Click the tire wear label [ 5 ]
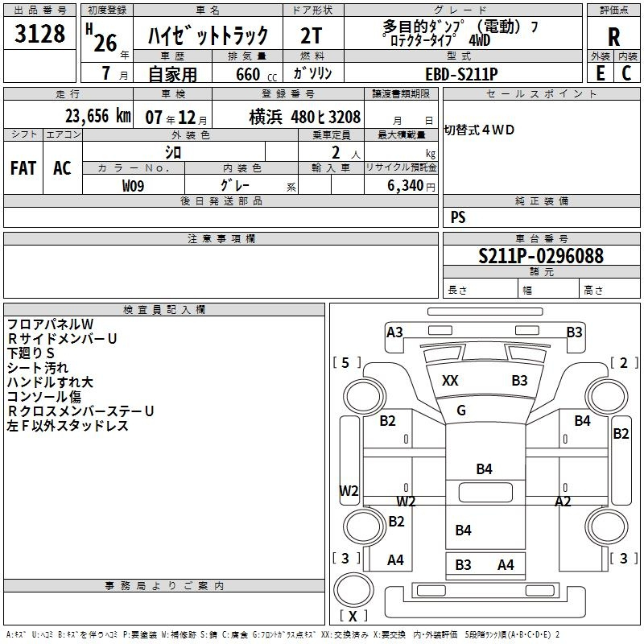The width and height of the screenshot is (644, 644). 347,363
